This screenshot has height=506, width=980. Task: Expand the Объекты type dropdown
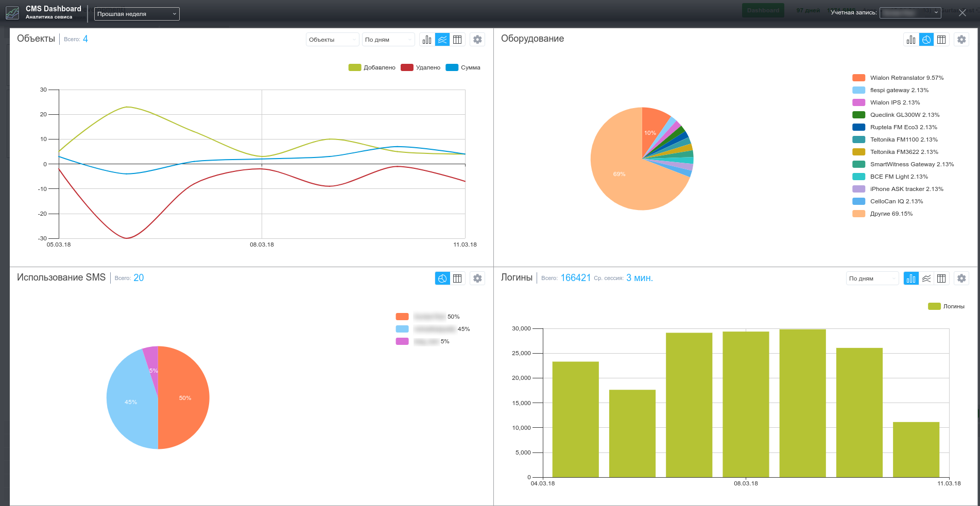[332, 40]
